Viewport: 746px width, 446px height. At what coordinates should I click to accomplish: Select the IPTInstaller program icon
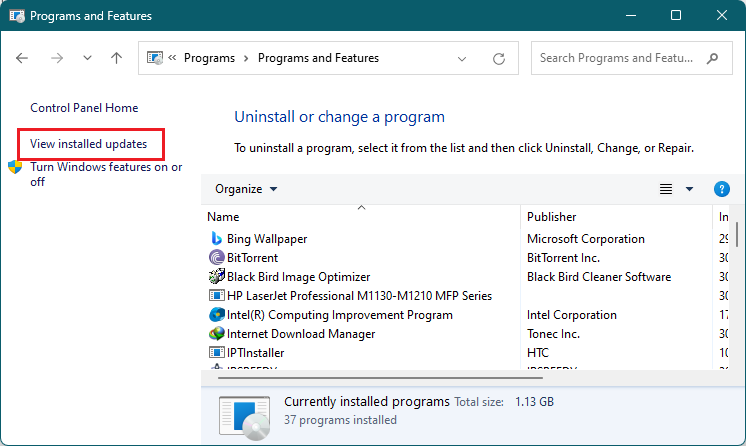pos(217,353)
